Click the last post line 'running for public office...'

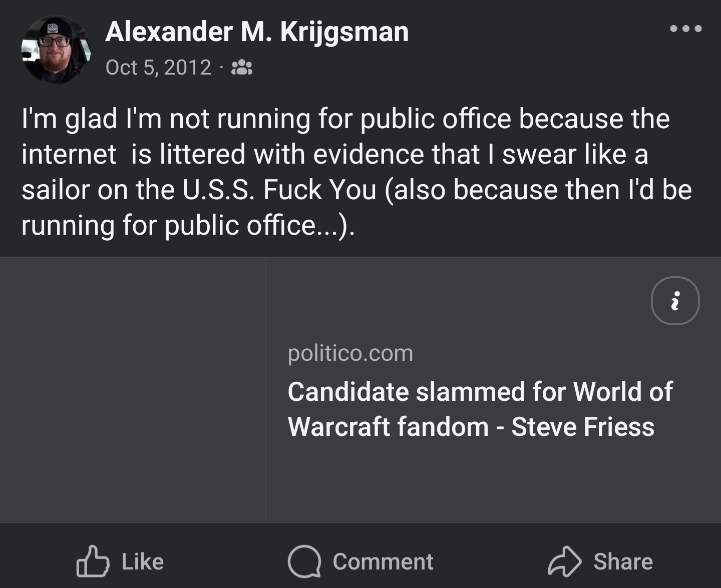point(188,225)
